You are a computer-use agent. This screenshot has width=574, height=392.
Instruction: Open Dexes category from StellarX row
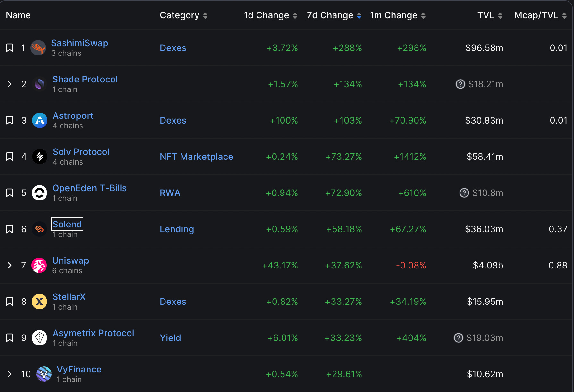coord(173,302)
